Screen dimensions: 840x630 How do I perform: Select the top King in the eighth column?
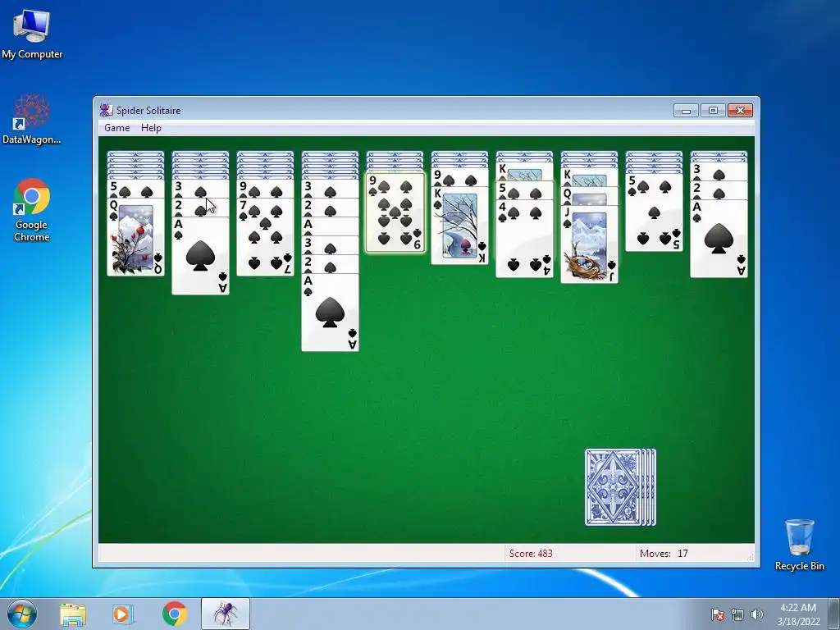589,177
